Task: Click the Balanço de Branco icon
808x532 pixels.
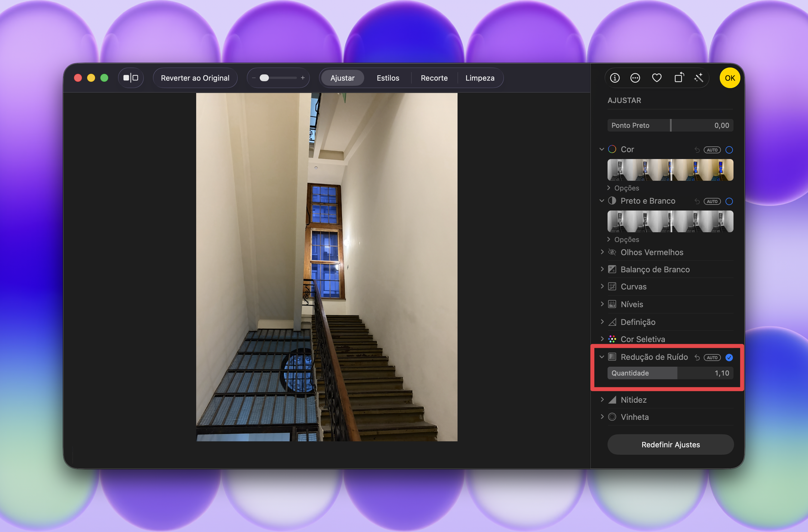Action: pos(612,269)
